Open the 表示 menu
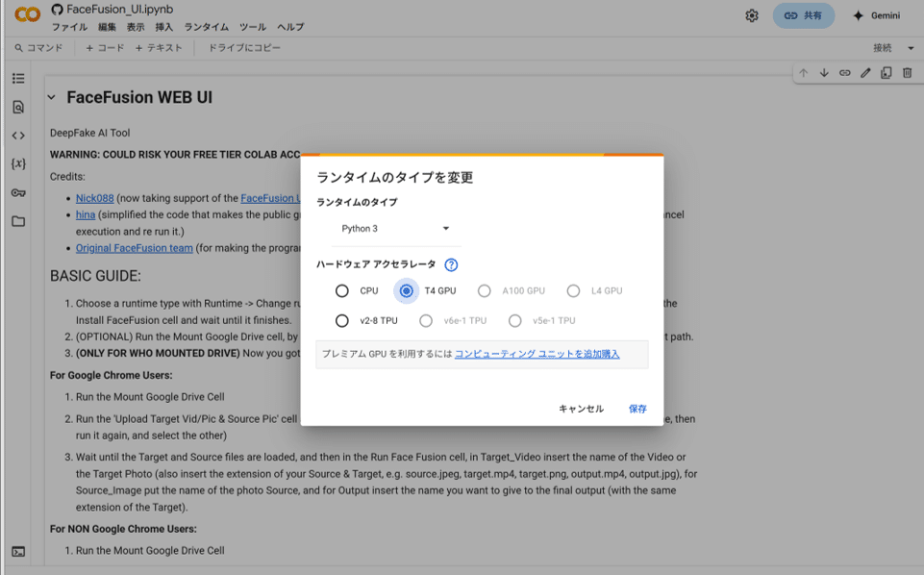The image size is (924, 575). coord(136,27)
